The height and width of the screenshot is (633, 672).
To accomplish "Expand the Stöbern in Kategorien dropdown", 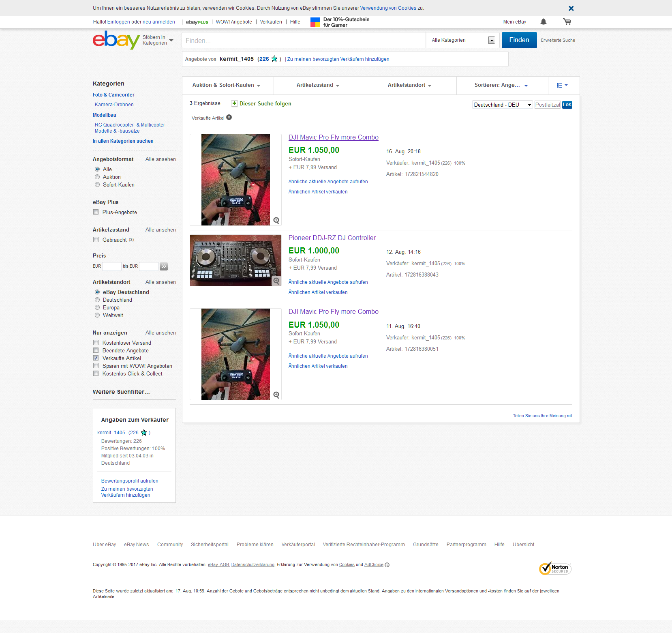I will click(x=158, y=40).
